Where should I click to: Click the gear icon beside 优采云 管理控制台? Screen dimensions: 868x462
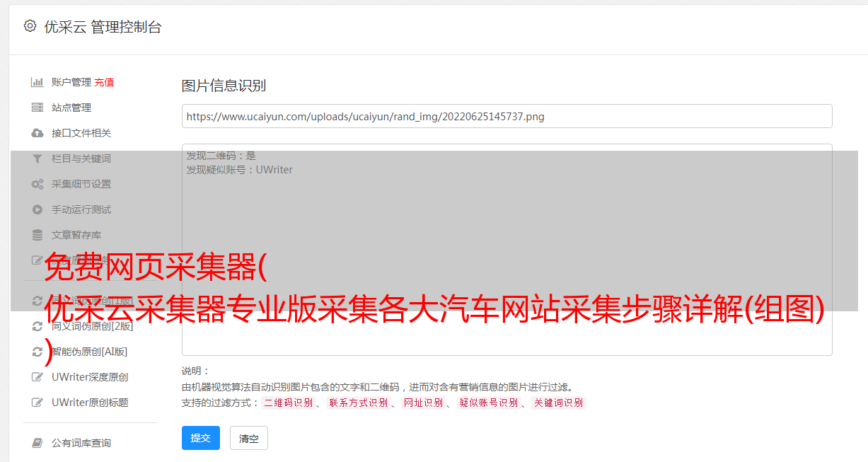[30, 26]
